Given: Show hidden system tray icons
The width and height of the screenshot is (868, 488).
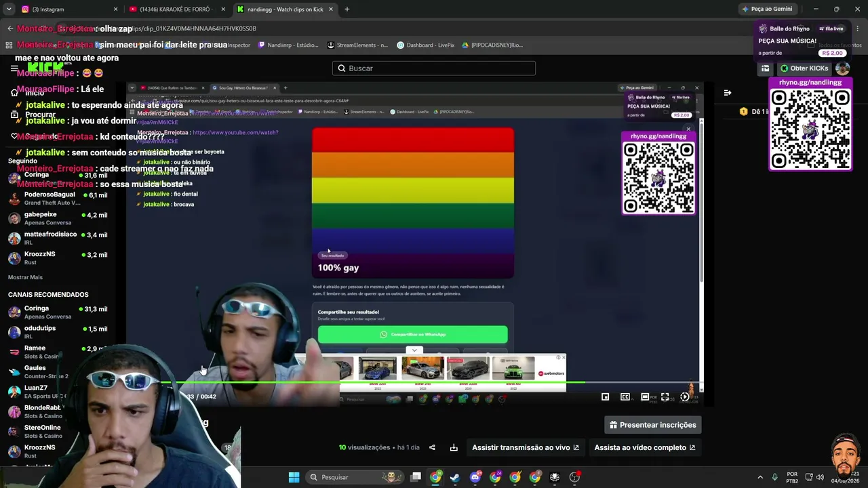Looking at the screenshot, I should tap(759, 477).
